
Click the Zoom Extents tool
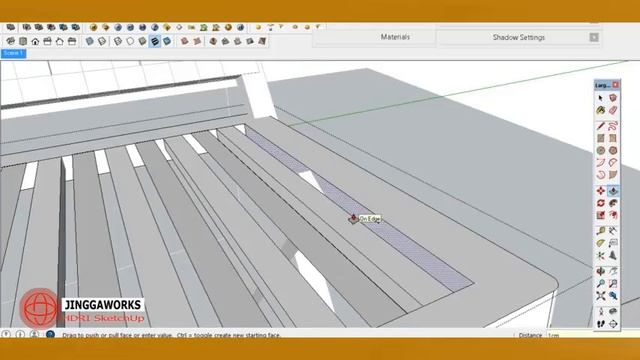[600, 296]
